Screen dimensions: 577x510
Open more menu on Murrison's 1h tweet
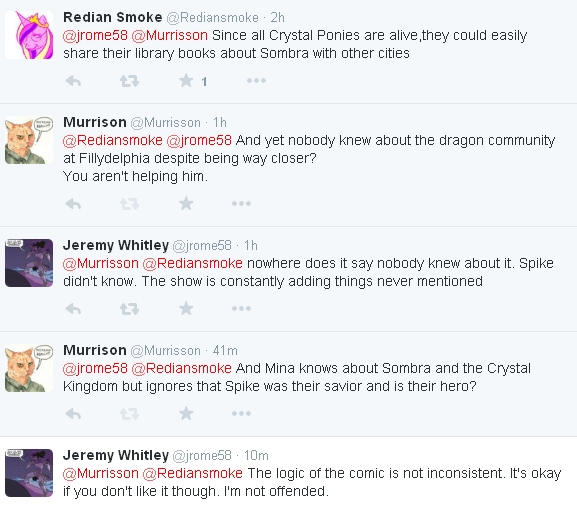241,203
